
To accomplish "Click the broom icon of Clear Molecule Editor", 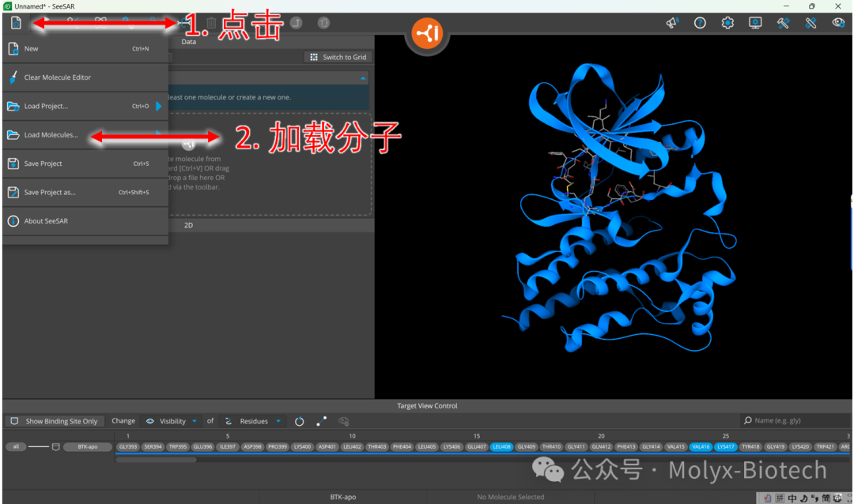I will (13, 77).
